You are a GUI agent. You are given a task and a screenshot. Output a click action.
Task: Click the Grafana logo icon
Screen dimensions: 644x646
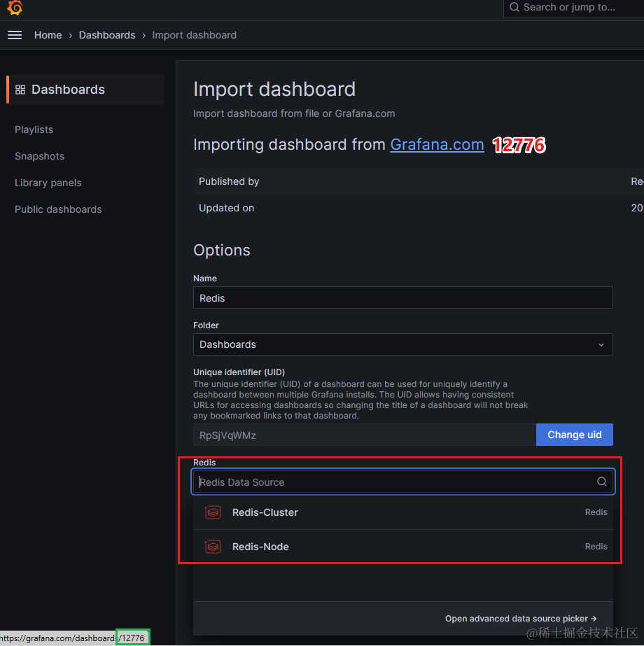point(15,8)
